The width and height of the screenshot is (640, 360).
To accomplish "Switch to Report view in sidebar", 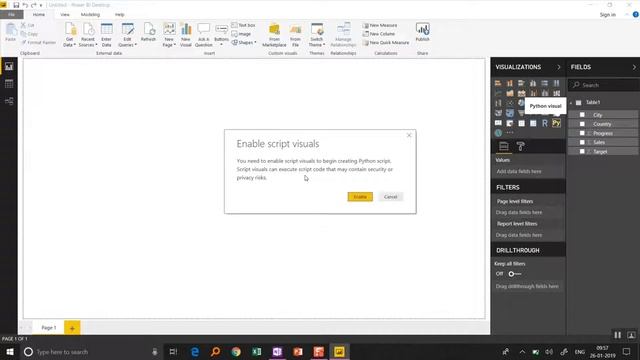I will pos(9,67).
